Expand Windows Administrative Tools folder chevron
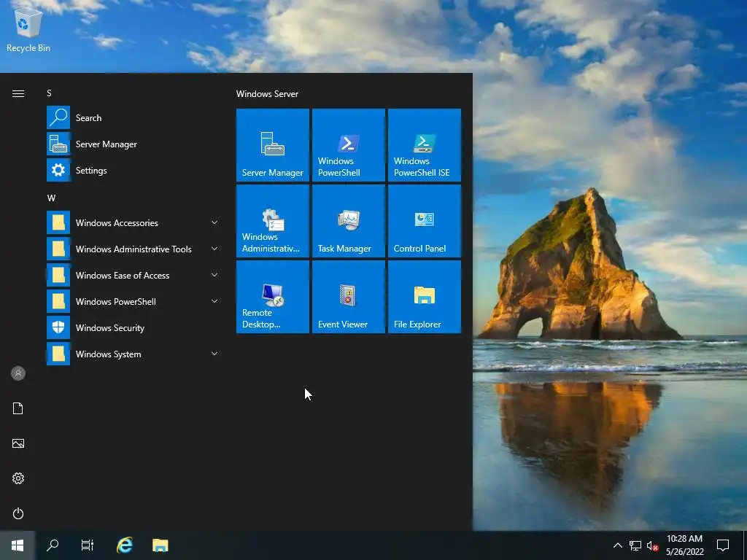 (214, 249)
